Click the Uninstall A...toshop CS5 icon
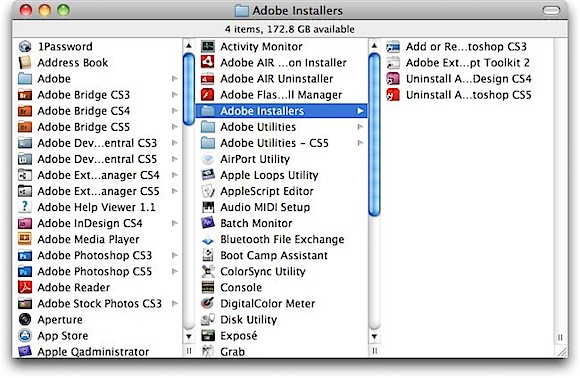Image resolution: width=580 pixels, height=378 pixels. pyautogui.click(x=393, y=95)
